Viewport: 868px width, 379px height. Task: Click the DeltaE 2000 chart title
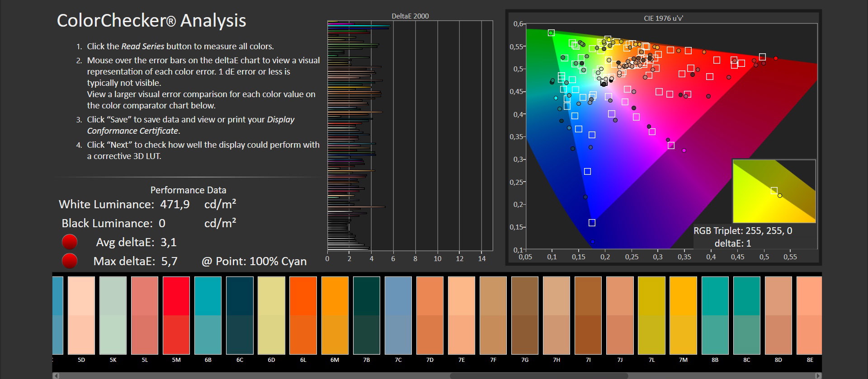410,16
